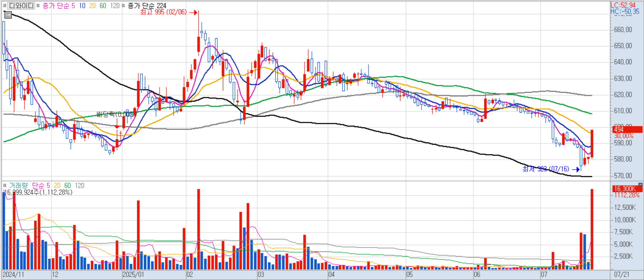Open the data table grid icon
Screen dimensions: 644x280
(x=8, y=15)
